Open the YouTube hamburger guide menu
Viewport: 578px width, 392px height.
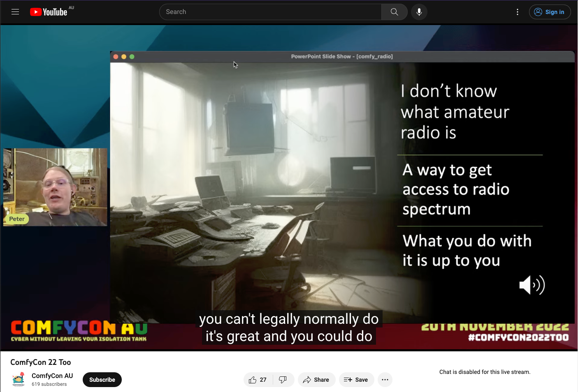(x=15, y=12)
